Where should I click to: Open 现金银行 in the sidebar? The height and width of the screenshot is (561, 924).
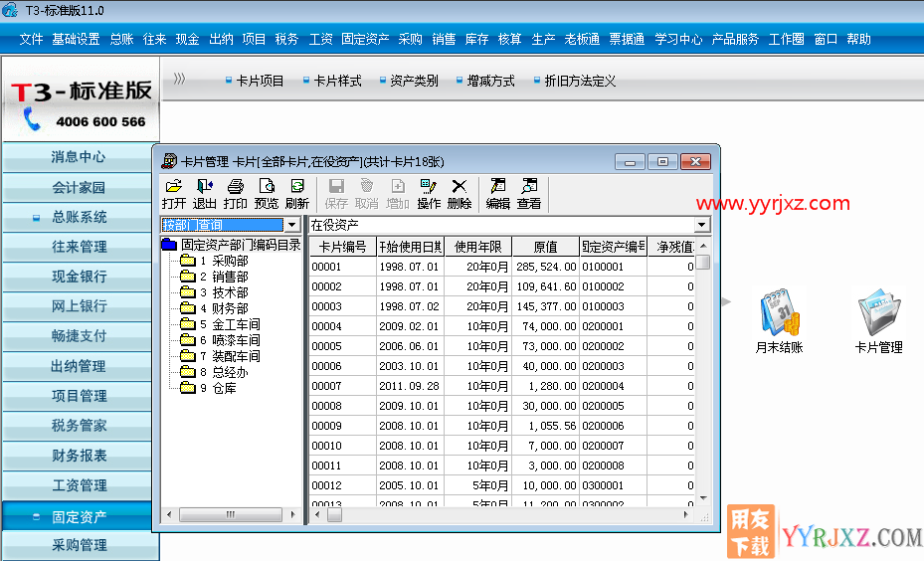coord(78,277)
